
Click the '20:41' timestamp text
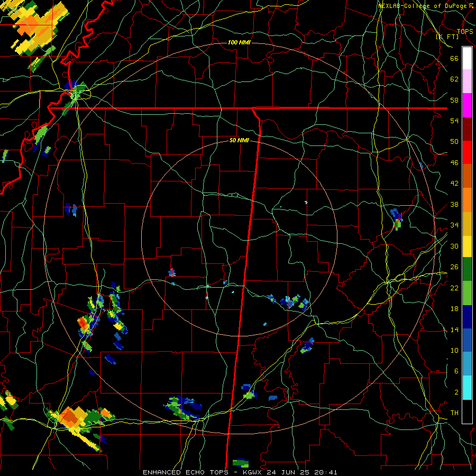click(325, 472)
